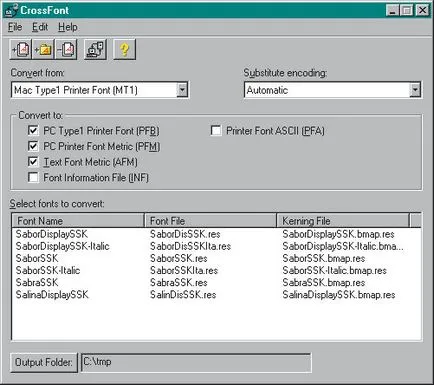The width and height of the screenshot is (434, 385).
Task: Click the SaborDisplaySSK.bmap.res kerning file cell
Action: point(338,234)
